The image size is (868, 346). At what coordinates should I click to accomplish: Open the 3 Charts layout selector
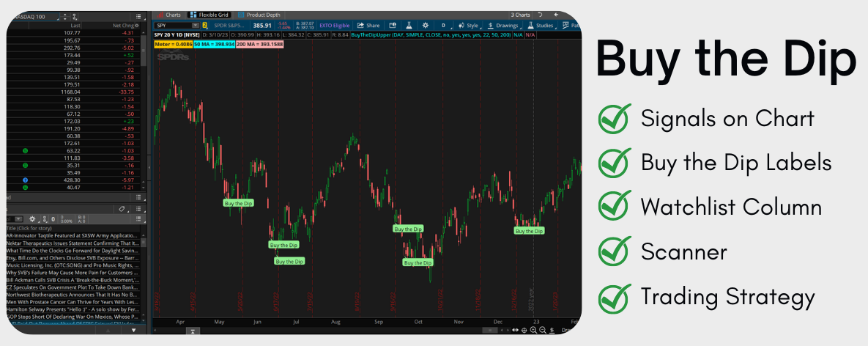point(520,15)
